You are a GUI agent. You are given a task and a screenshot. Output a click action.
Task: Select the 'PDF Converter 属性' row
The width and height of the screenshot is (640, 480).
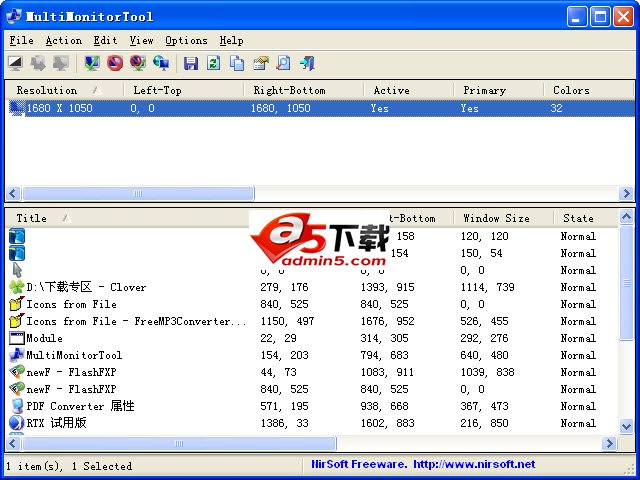(x=312, y=406)
